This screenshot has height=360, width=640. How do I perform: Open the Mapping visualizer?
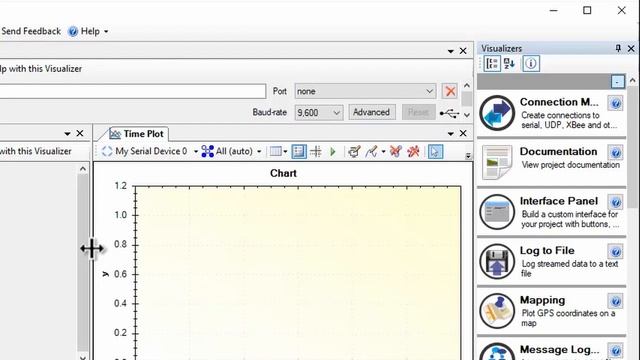[551, 311]
